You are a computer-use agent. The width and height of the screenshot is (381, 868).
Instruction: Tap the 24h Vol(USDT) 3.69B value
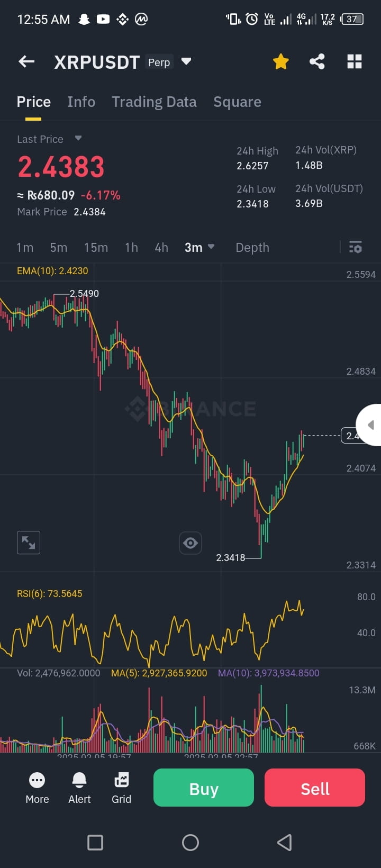click(309, 203)
